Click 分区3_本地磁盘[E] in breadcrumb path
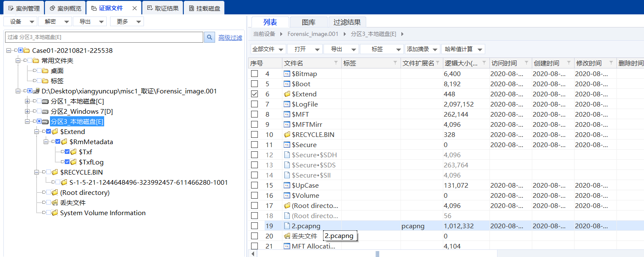 373,34
